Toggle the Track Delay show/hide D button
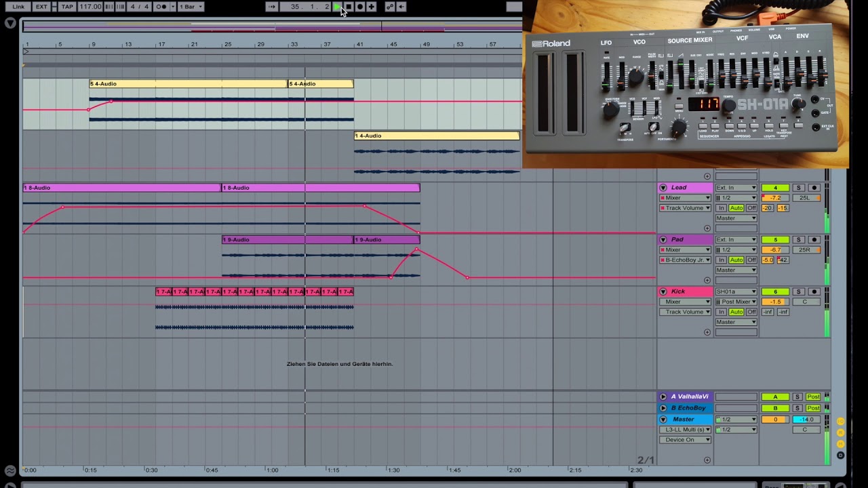Screen dimensions: 868x488 tap(841, 455)
